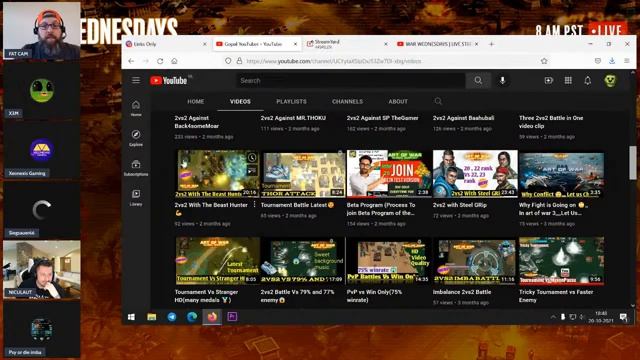Viewport: 640px width, 360px height.
Task: Open video 2vs2 Against Baahubali
Action: [x=463, y=118]
